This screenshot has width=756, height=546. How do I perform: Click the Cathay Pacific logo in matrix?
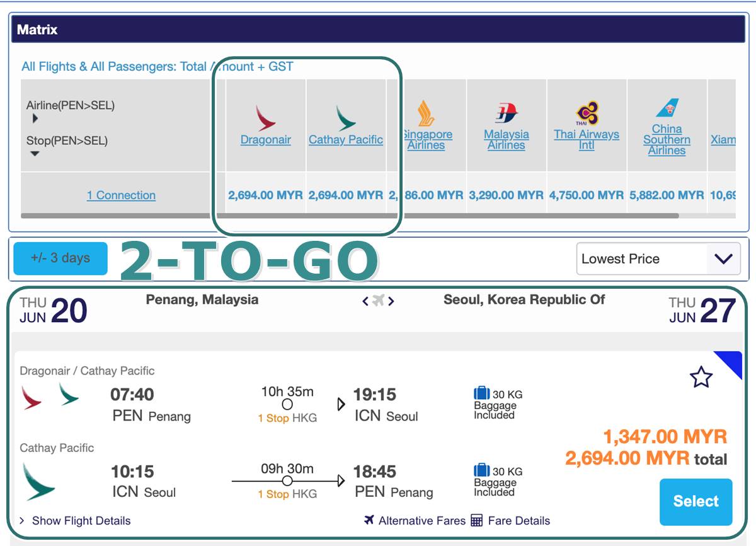point(346,118)
